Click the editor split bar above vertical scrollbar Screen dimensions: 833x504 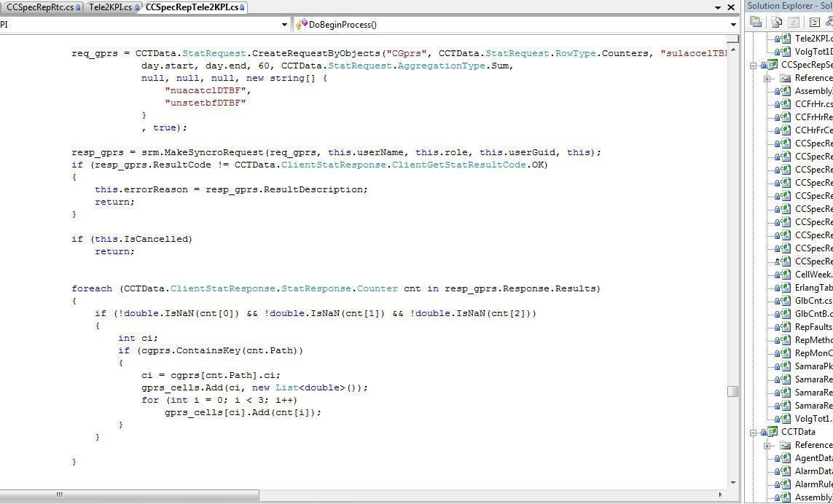(733, 39)
